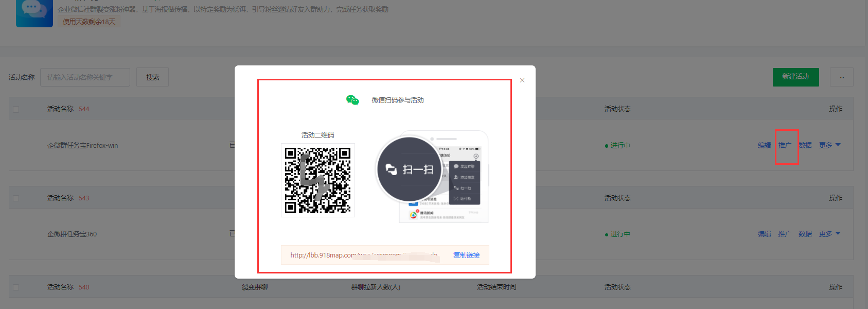The height and width of the screenshot is (309, 868).
Task: Open 推广 for 企微群任务宝Firefox-win
Action: click(785, 145)
